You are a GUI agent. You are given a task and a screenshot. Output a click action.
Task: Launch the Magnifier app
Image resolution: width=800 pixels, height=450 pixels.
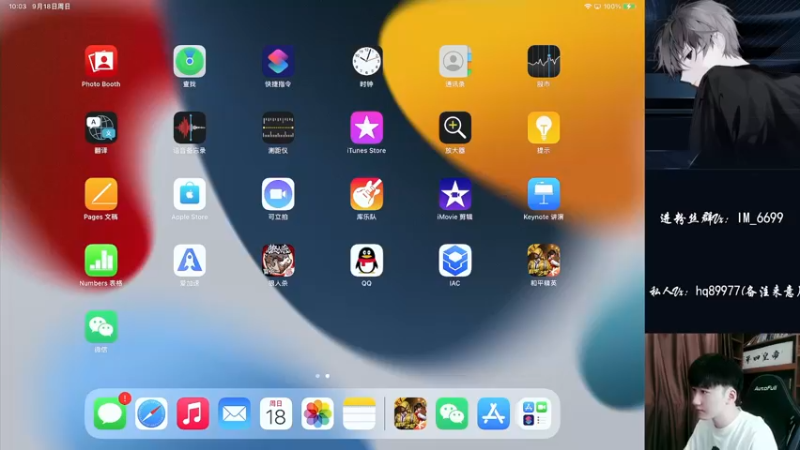tap(455, 128)
